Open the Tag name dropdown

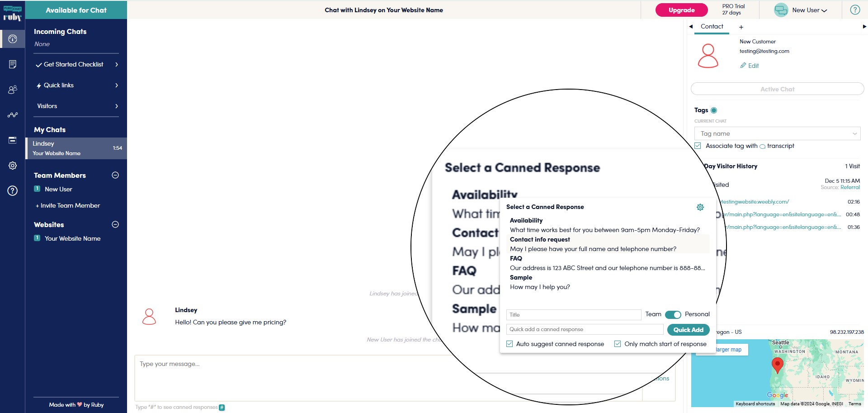(777, 133)
